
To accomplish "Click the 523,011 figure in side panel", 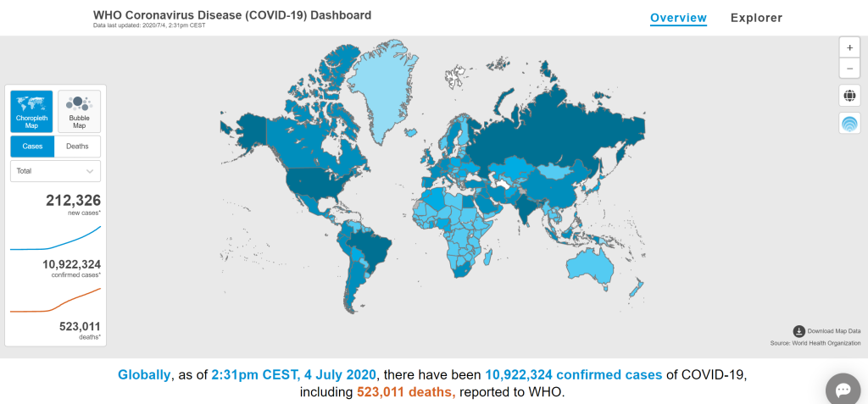I will pyautogui.click(x=80, y=326).
